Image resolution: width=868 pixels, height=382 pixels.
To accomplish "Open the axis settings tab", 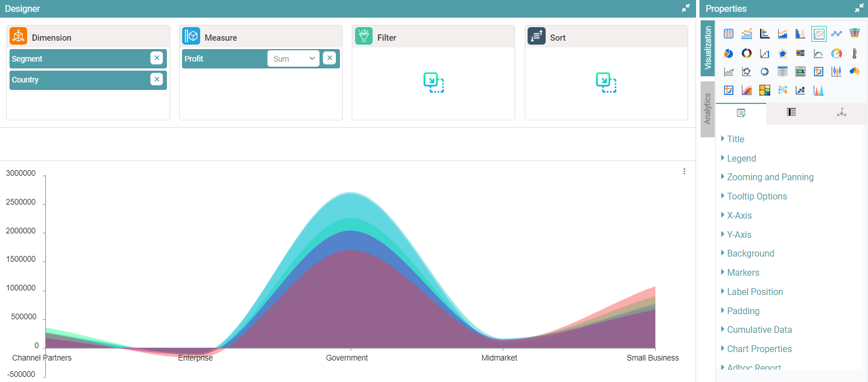I will coord(841,113).
